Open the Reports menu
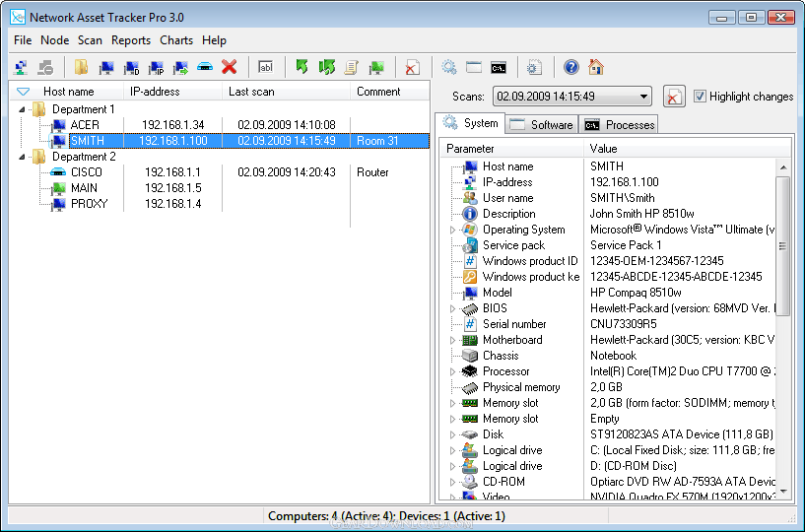The height and width of the screenshot is (532, 805). (x=131, y=40)
